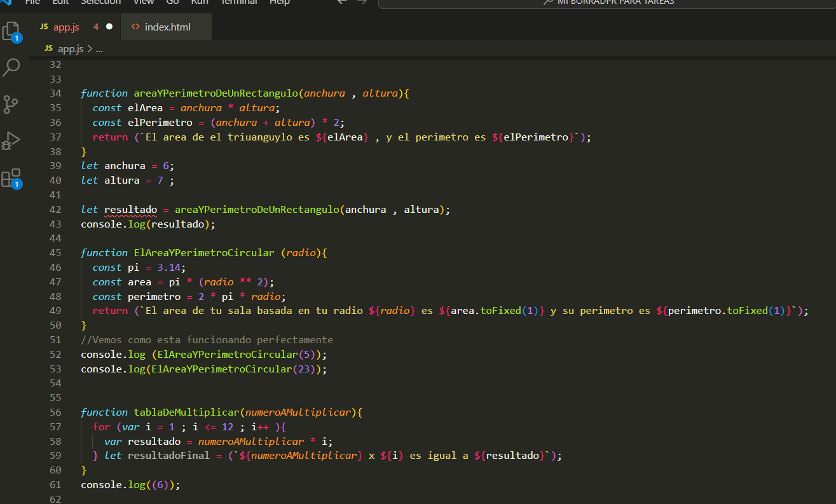Open the Help menu
Image resolution: width=836 pixels, height=504 pixels.
click(x=280, y=2)
